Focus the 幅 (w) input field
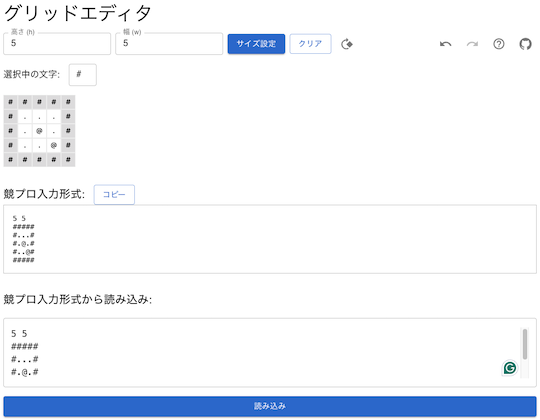 [169, 44]
